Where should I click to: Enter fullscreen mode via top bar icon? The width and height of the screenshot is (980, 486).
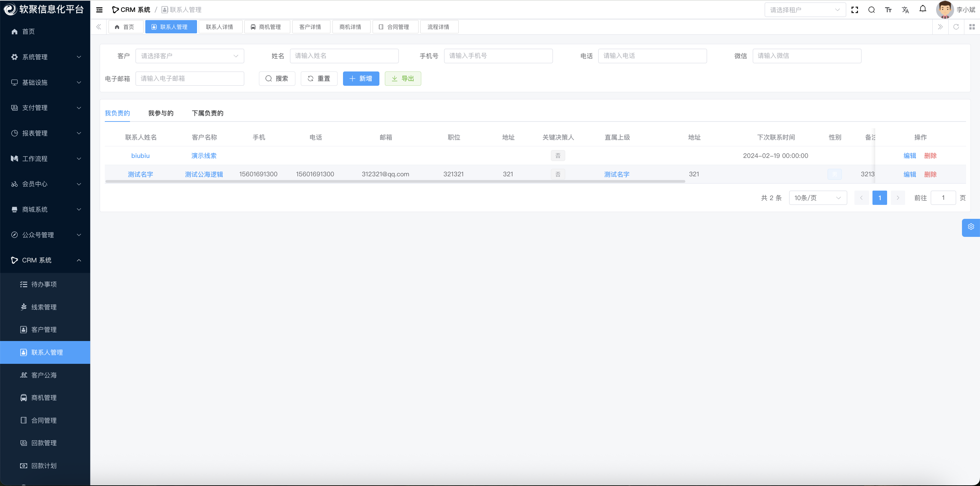pyautogui.click(x=854, y=10)
